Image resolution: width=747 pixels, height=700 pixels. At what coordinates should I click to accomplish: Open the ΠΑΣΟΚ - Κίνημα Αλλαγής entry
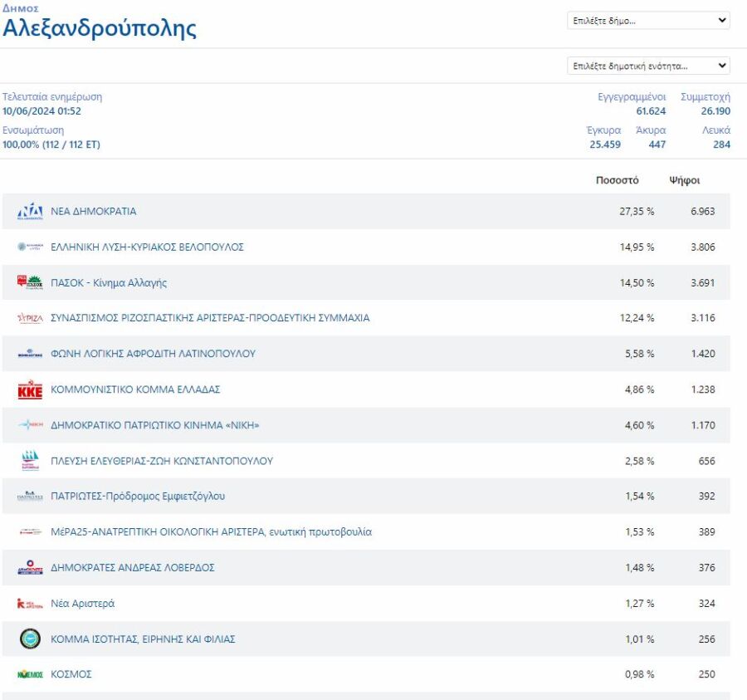pos(109,283)
